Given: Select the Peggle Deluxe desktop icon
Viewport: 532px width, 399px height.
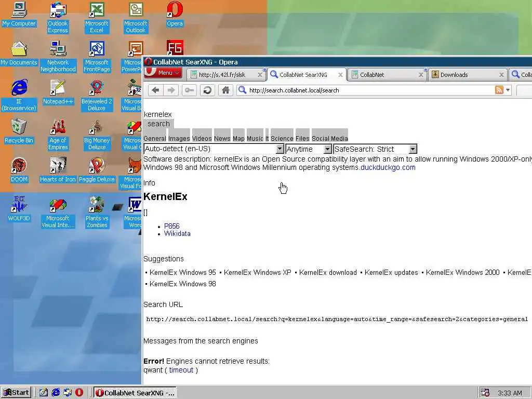Looking at the screenshot, I should 97,170.
